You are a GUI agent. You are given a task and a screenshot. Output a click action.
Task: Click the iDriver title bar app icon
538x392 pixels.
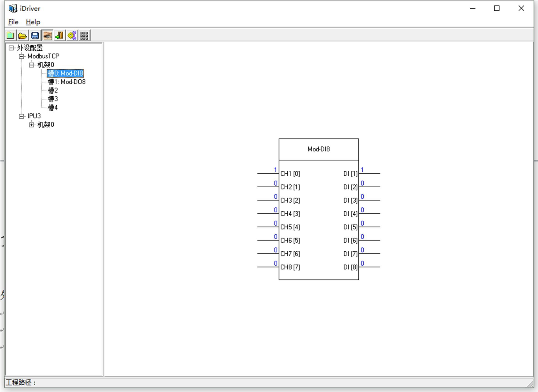tap(13, 9)
